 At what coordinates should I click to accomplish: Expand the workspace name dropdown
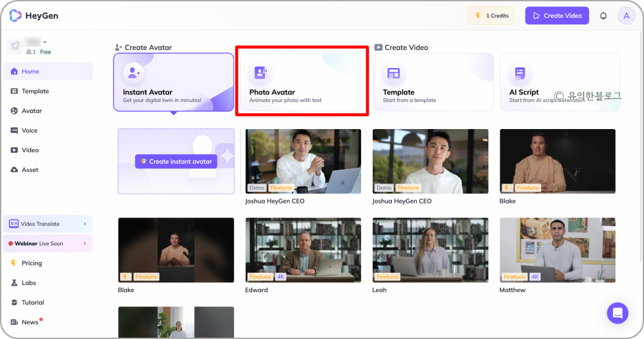[x=45, y=42]
